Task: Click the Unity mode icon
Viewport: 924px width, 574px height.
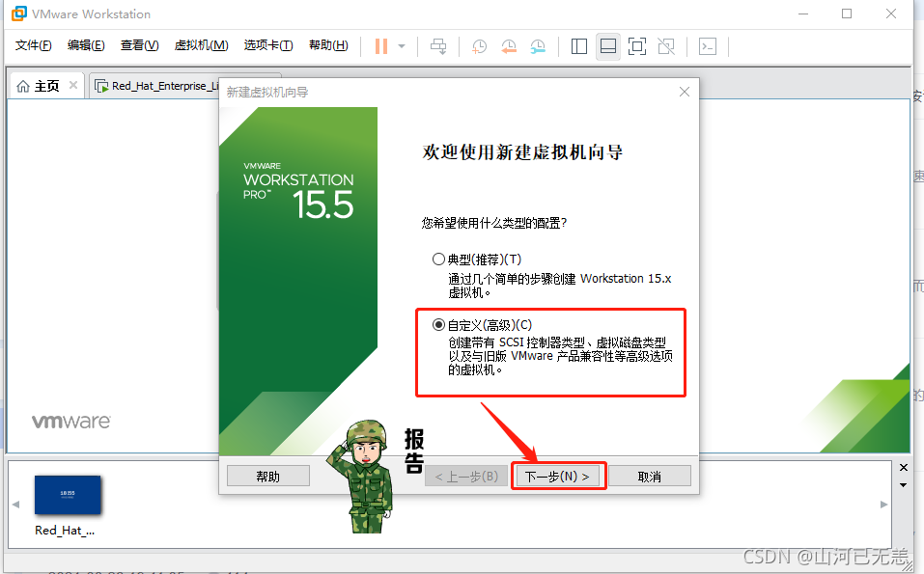Action: (666, 46)
